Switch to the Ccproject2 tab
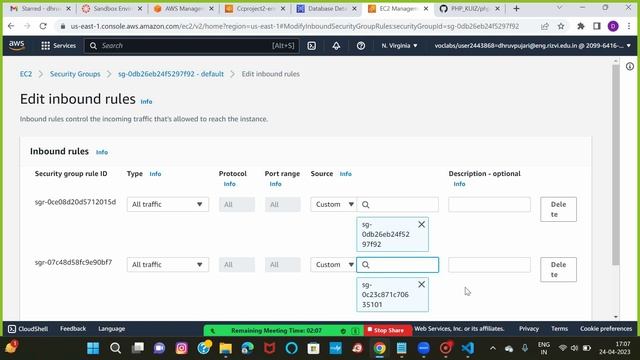Image resolution: width=640 pixels, height=360 pixels. click(255, 9)
